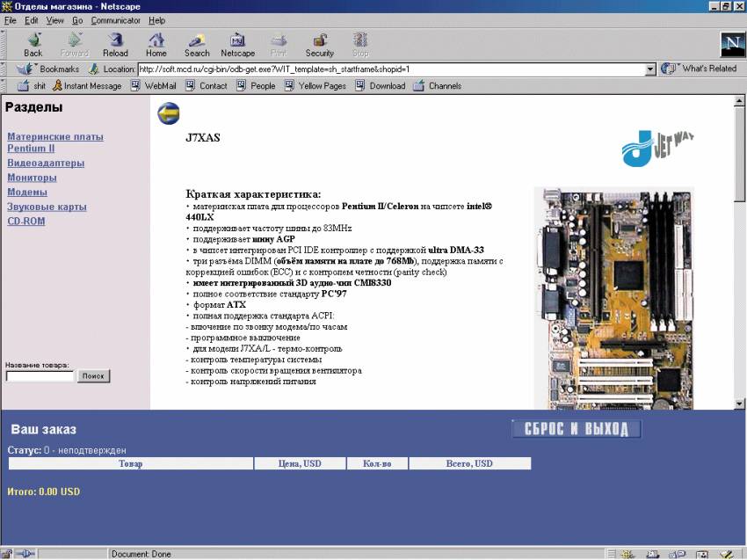
Task: Open Download from the personal toolbar
Action: (x=381, y=86)
